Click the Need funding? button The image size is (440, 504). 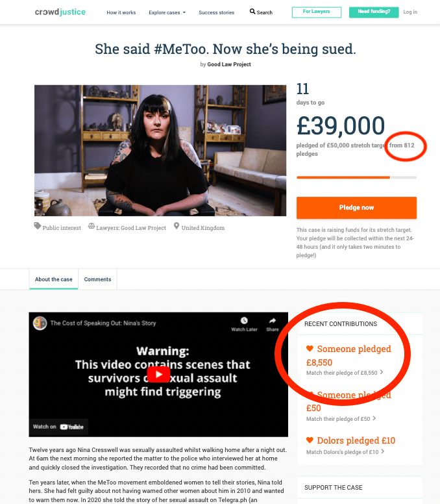point(373,12)
